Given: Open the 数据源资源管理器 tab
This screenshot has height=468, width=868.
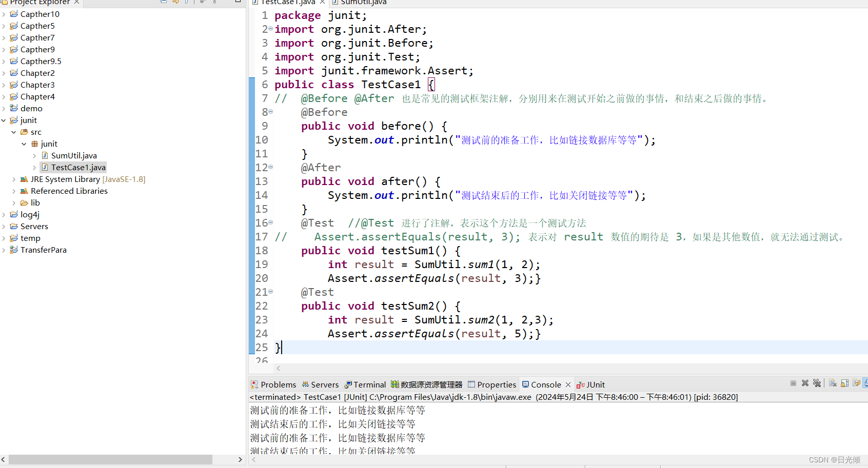Looking at the screenshot, I should click(x=426, y=384).
